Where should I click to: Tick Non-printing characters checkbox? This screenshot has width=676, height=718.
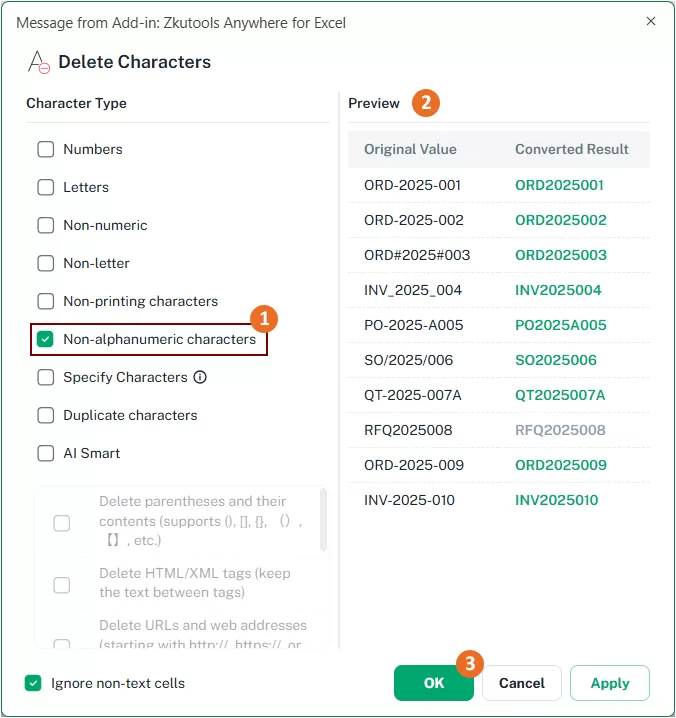tap(46, 301)
